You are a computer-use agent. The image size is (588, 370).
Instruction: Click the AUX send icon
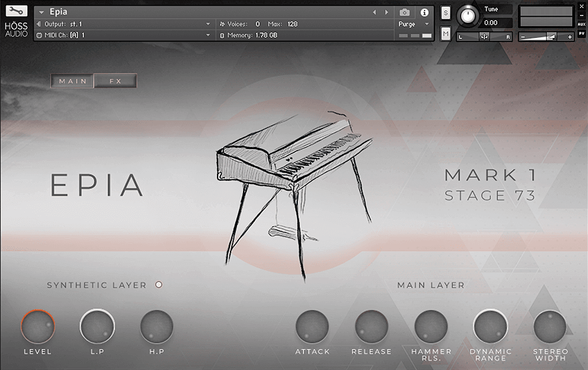582,25
